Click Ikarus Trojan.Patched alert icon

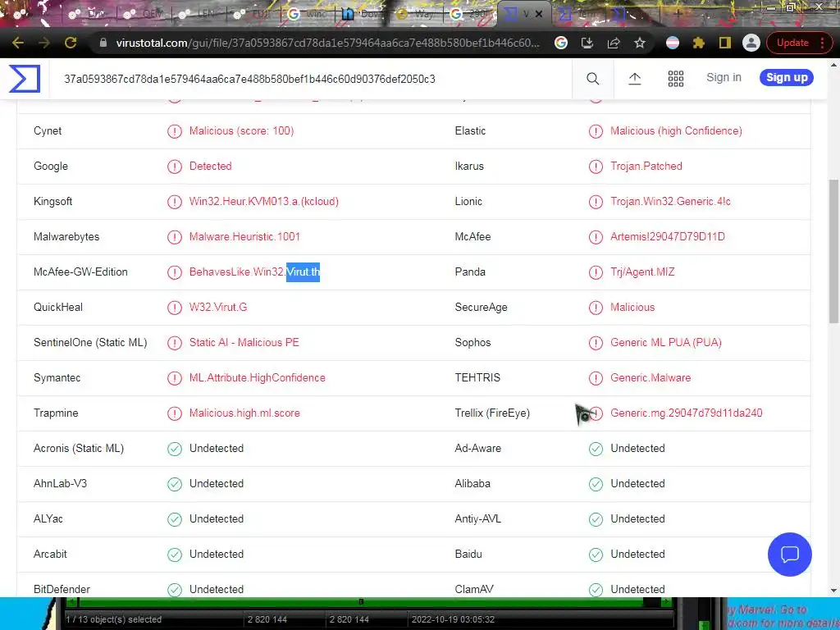596,167
